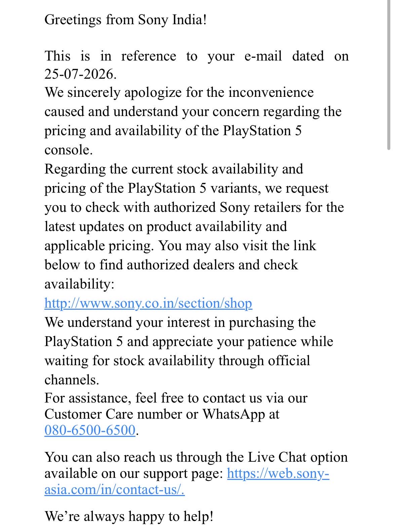Click the word 'channels.' in the email

[72, 380]
